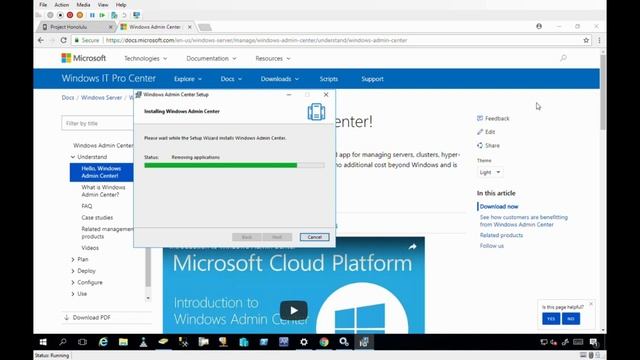This screenshot has width=640, height=360.
Task: Go back in the Chrome browser
Action: pyautogui.click(x=41, y=40)
